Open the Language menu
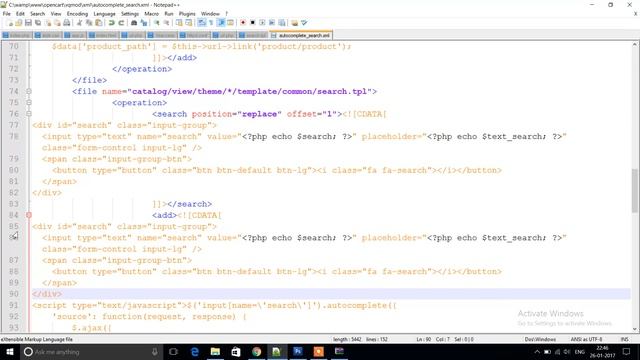 104,13
